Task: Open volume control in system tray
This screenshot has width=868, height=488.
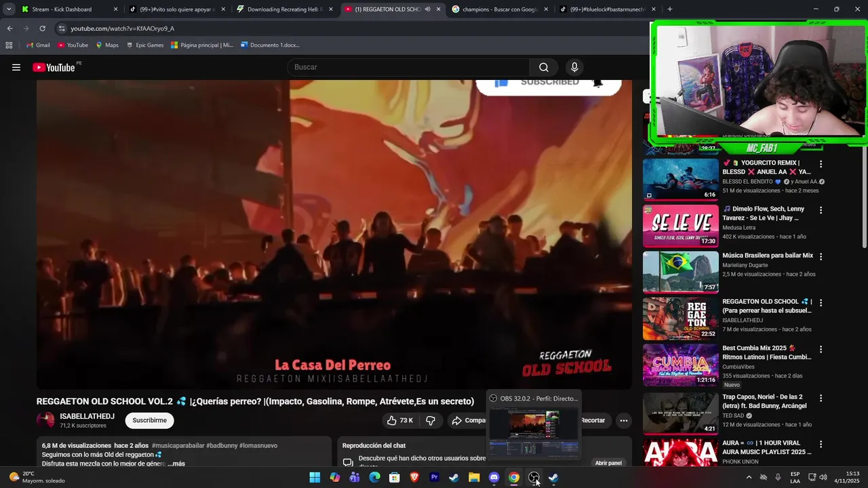Action: pos(823,477)
